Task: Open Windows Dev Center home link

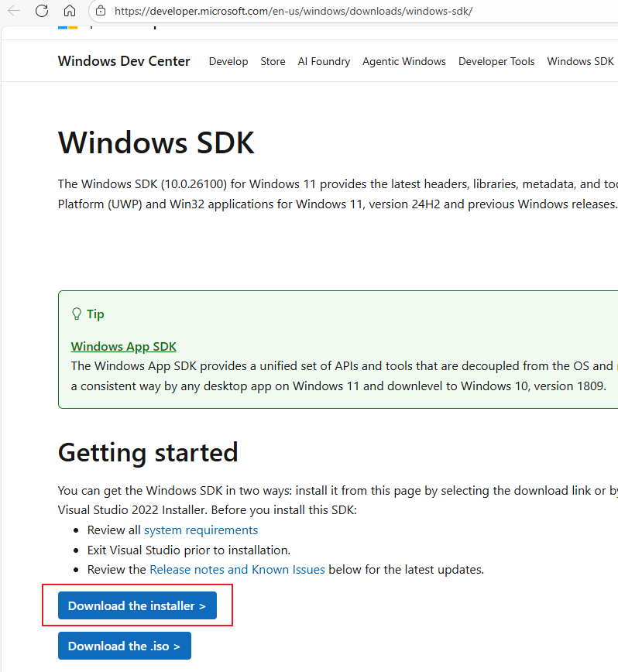Action: [124, 61]
